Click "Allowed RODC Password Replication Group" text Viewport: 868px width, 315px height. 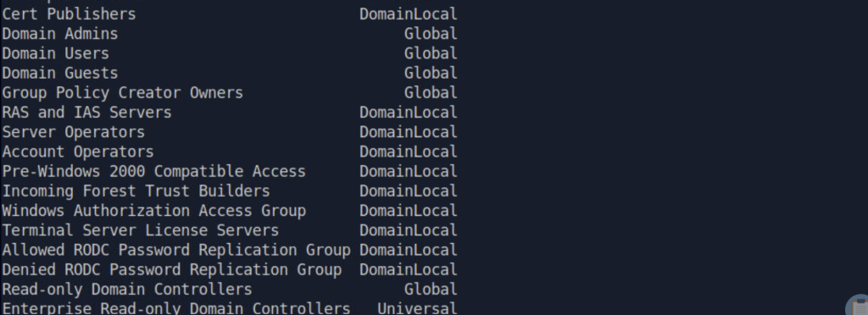(x=176, y=251)
